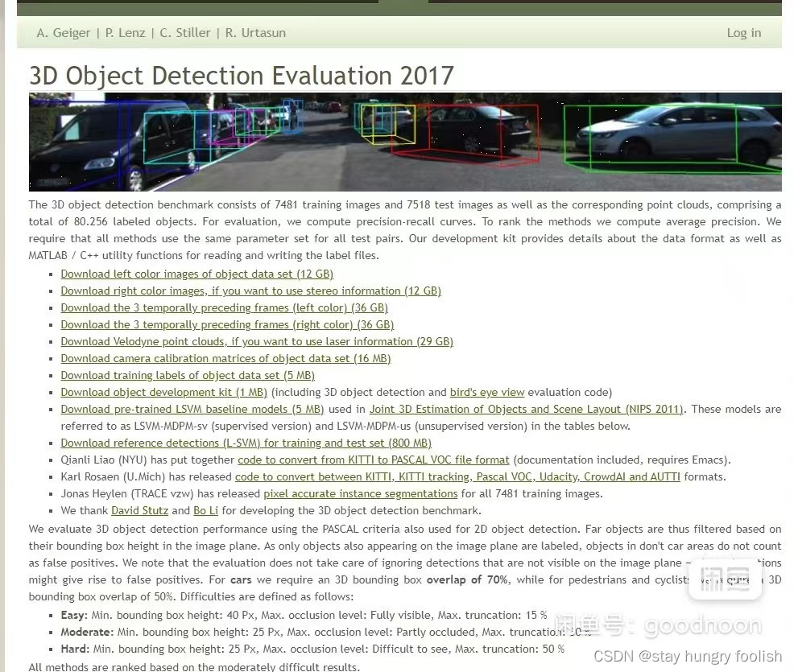The image size is (794, 672).
Task: Click the Easy difficulty definition line
Action: pos(304,616)
